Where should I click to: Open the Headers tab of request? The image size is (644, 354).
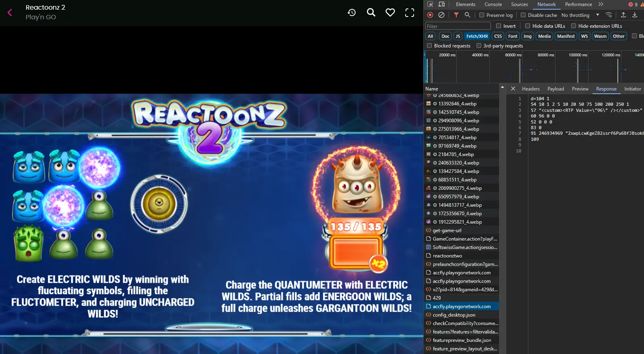point(531,88)
